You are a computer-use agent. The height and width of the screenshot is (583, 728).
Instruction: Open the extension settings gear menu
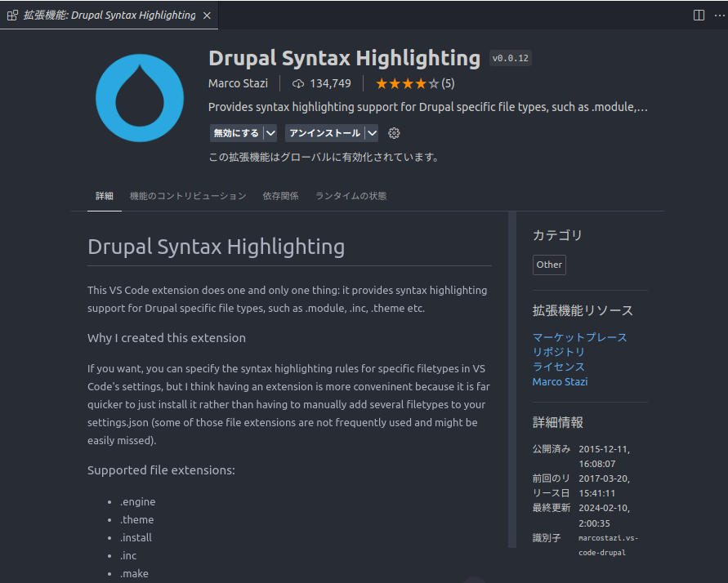(394, 133)
